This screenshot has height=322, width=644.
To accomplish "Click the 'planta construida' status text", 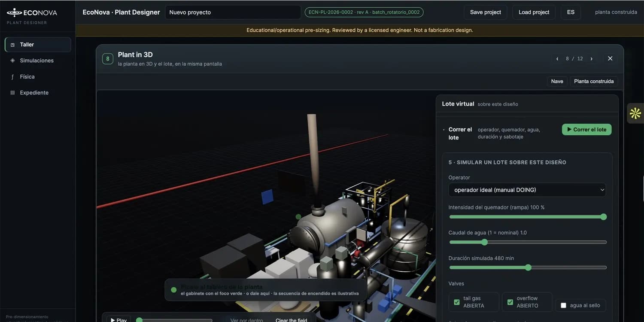I will click(x=616, y=12).
